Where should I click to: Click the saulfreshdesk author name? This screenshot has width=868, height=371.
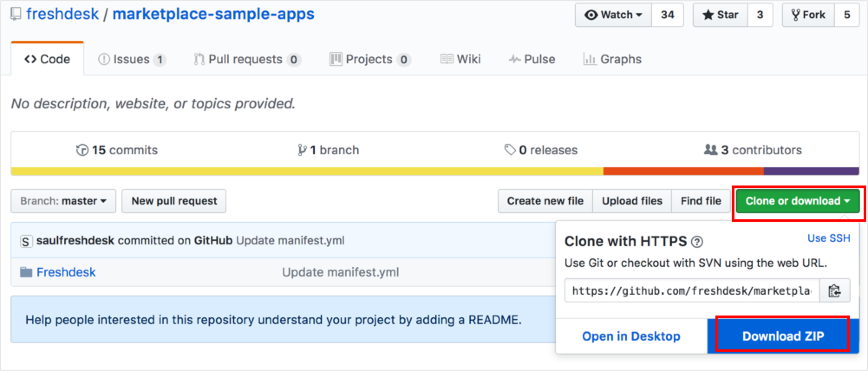pyautogui.click(x=75, y=241)
